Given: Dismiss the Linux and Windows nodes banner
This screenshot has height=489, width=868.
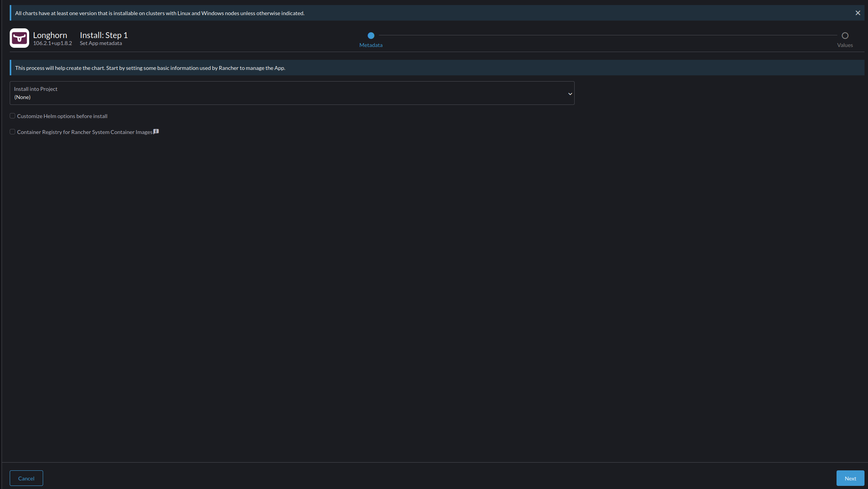Looking at the screenshot, I should coord(858,13).
